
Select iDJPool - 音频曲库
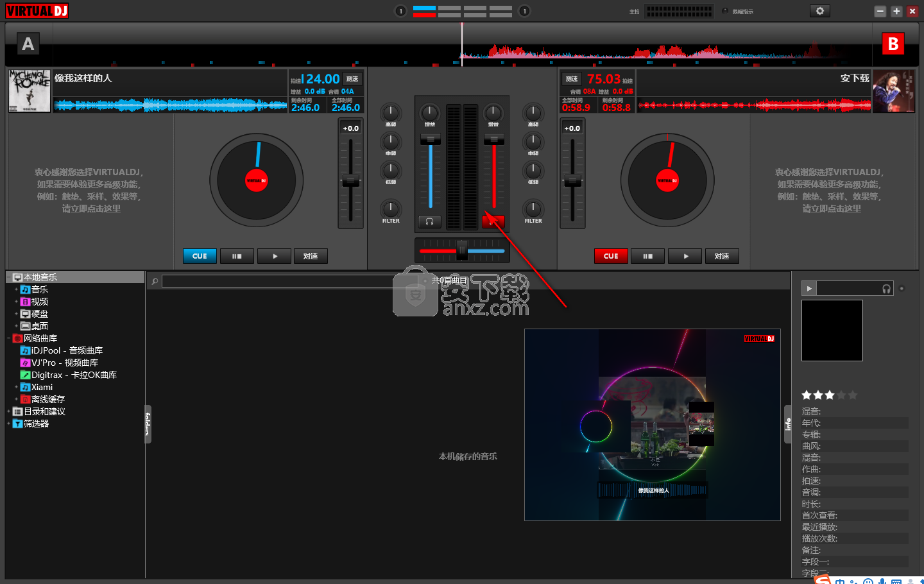pyautogui.click(x=67, y=350)
